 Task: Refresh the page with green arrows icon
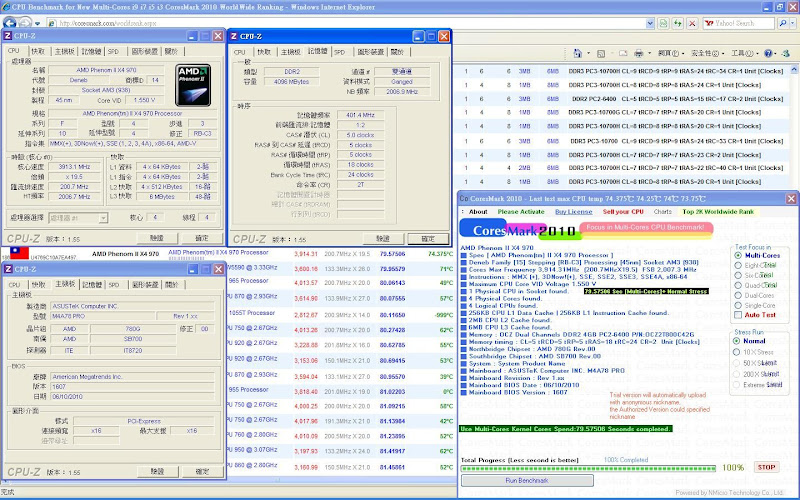click(x=678, y=23)
